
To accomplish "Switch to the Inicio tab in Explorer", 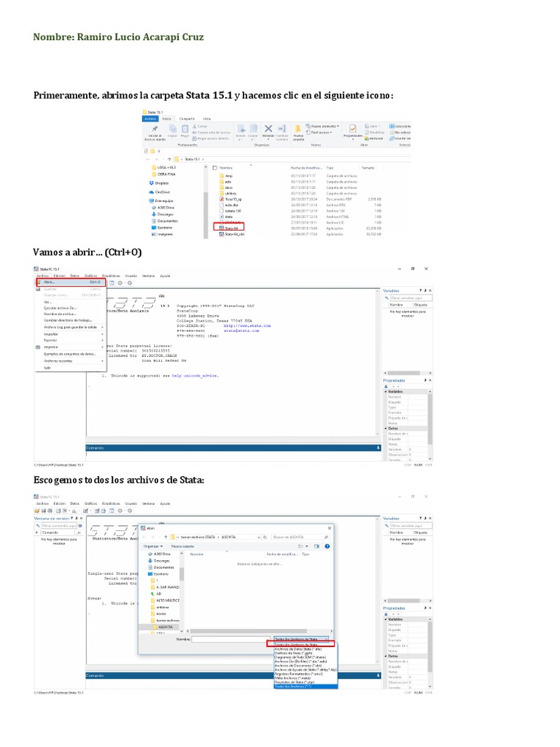I will tap(166, 119).
